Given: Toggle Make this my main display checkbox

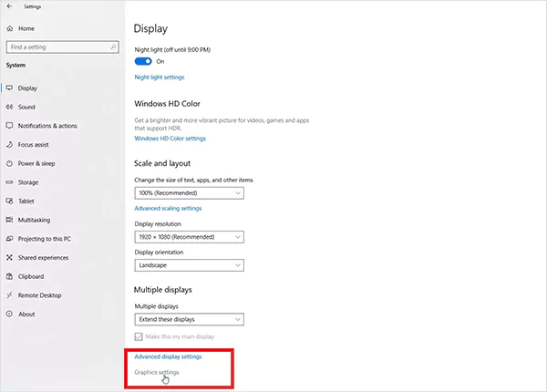Looking at the screenshot, I should [x=139, y=336].
